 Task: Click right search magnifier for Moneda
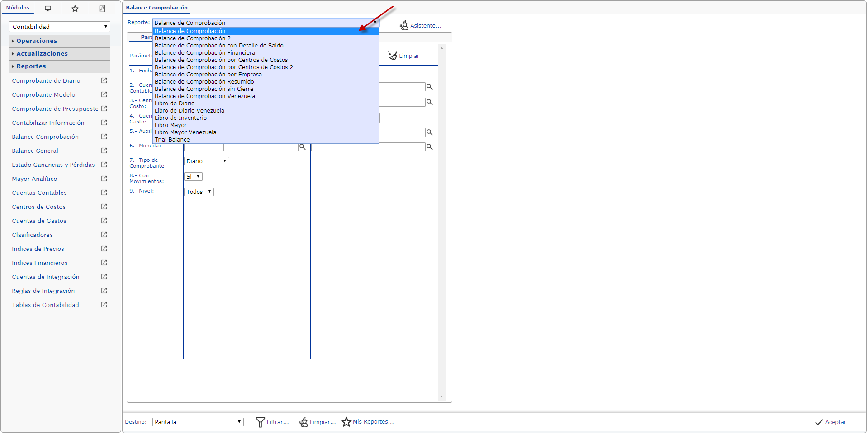tap(430, 147)
